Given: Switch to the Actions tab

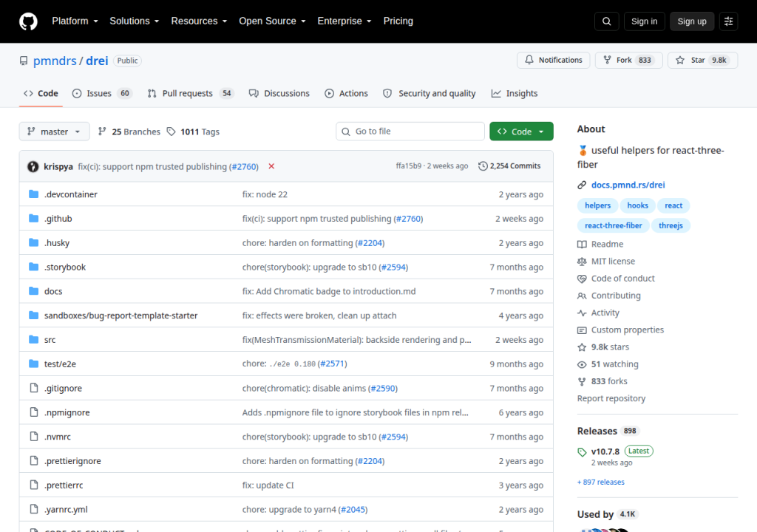Looking at the screenshot, I should click(x=346, y=94).
